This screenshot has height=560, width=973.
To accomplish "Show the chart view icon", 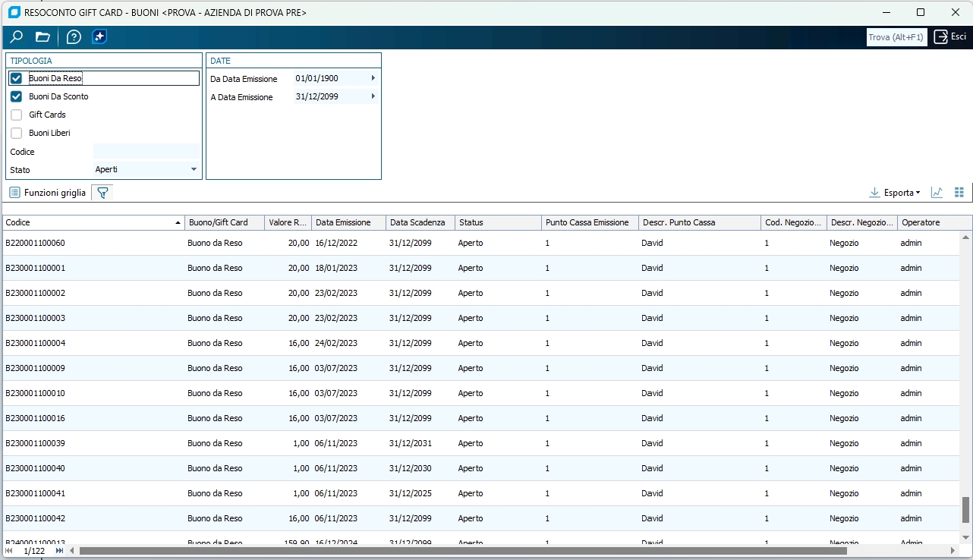I will coord(937,193).
